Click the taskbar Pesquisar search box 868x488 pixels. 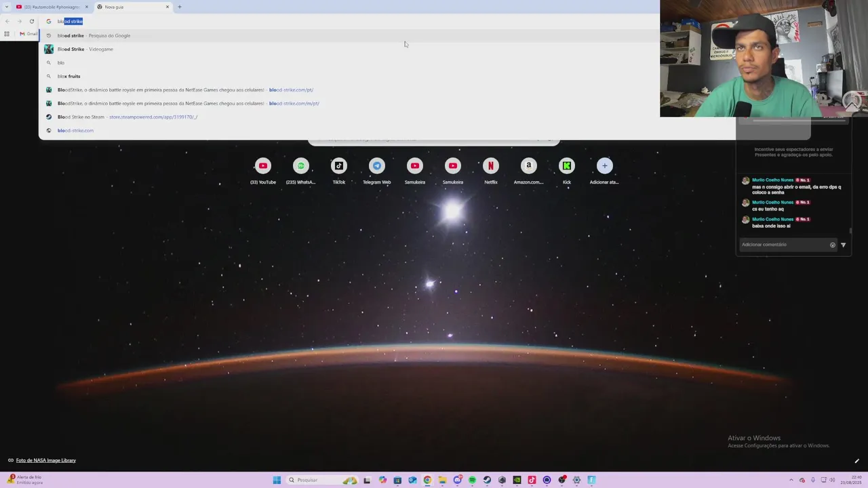pos(323,480)
